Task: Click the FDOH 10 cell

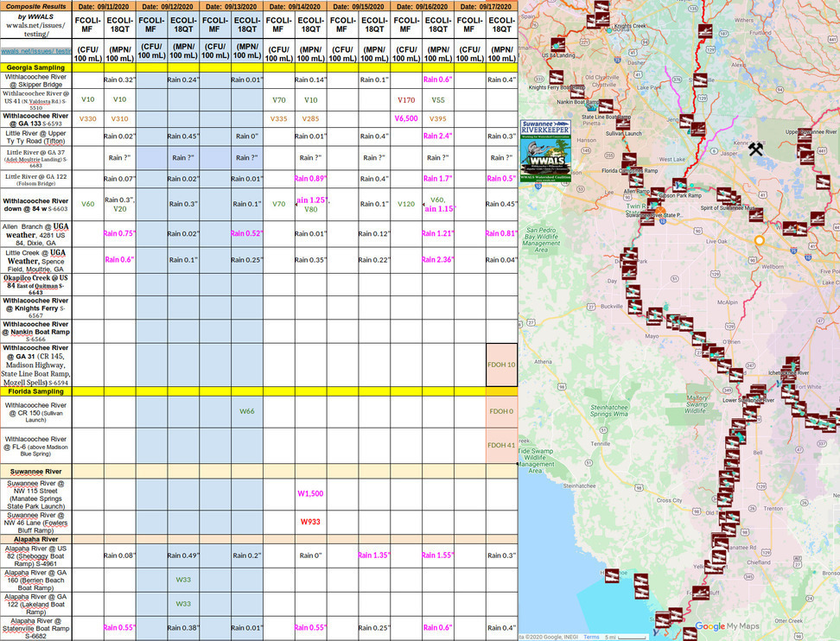Action: click(x=501, y=365)
